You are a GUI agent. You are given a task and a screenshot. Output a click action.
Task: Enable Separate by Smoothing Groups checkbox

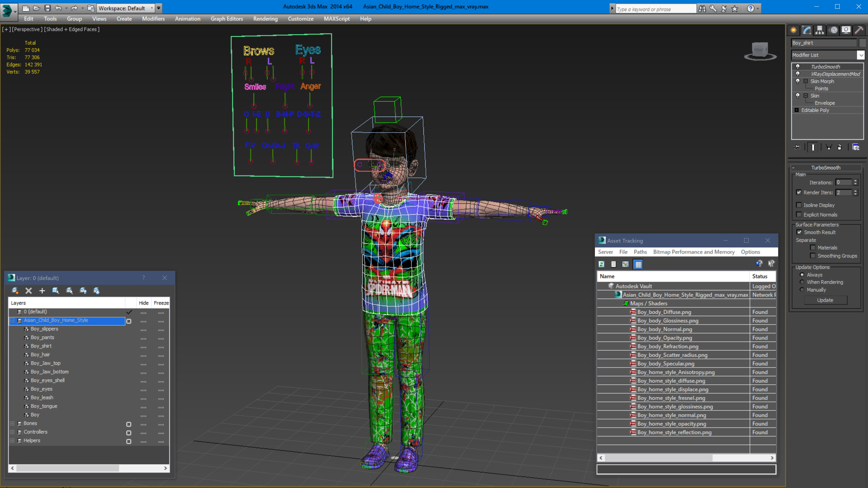coord(813,256)
